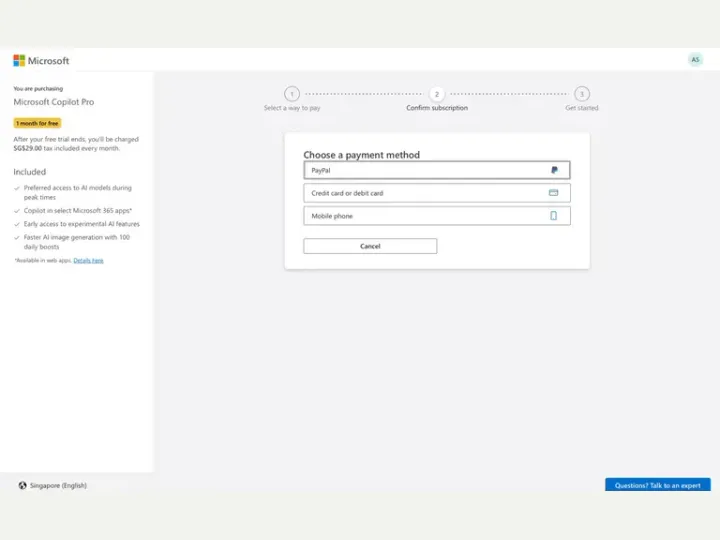Screen dimensions: 720x540
Task: Open the Details here link
Action: [x=88, y=260]
